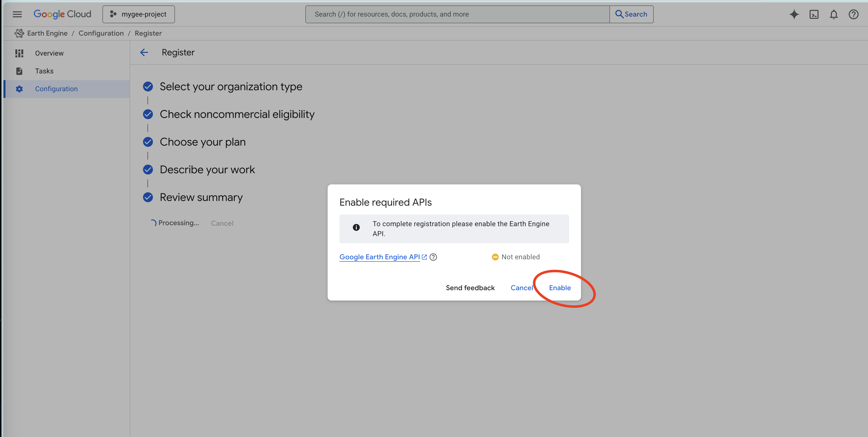Click checkmark beside Choose your plan
Image resolution: width=868 pixels, height=437 pixels.
(148, 142)
